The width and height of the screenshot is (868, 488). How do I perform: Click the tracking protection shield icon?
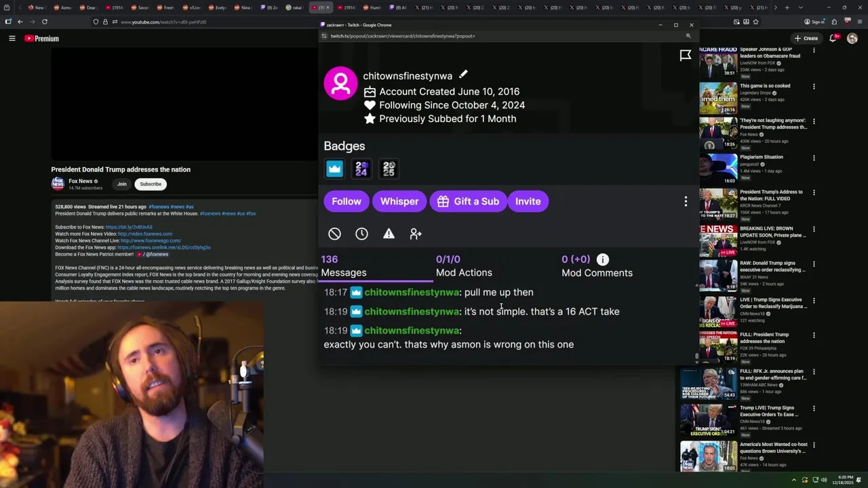point(96,22)
